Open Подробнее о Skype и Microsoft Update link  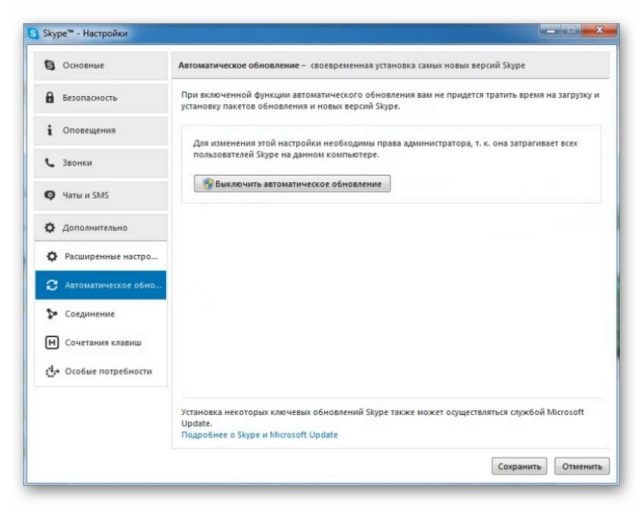pyautogui.click(x=259, y=434)
